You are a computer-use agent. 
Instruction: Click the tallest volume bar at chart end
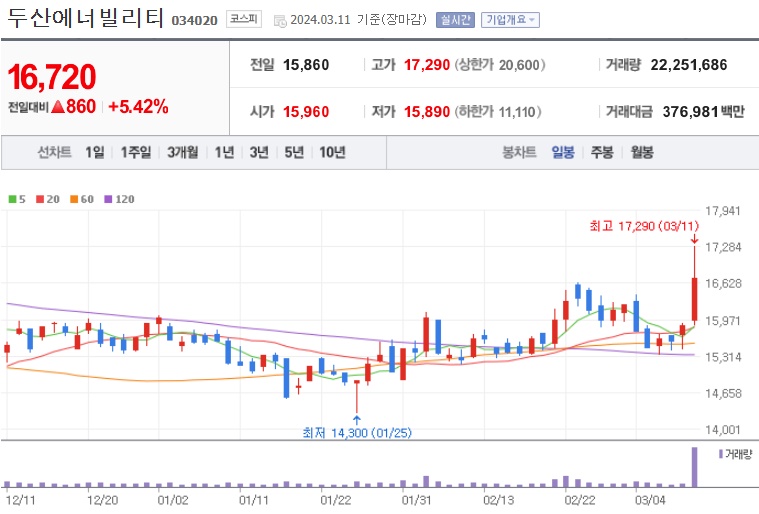[x=695, y=467]
